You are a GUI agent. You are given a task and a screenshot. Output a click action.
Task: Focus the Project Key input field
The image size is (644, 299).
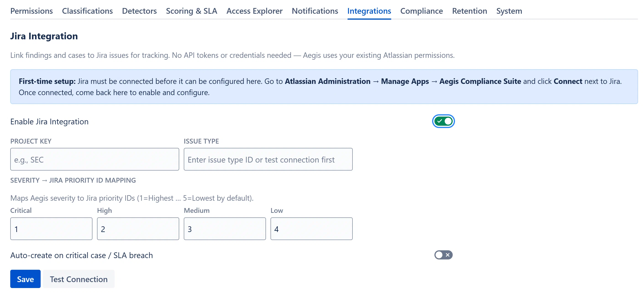pyautogui.click(x=95, y=159)
